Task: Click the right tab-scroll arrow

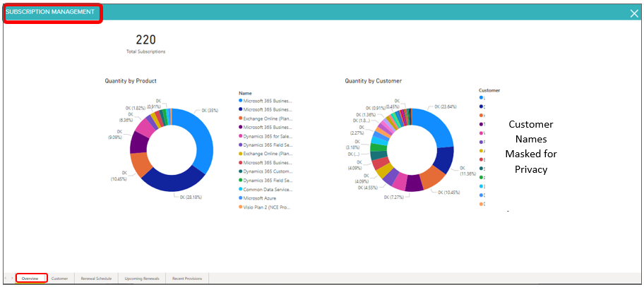Action: click(x=12, y=279)
